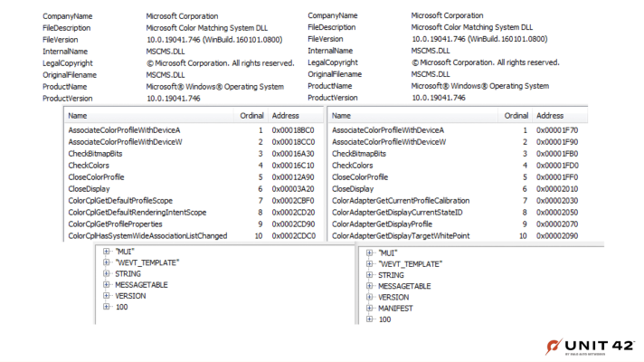Viewport: 644px width, 362px height.
Task: Expand VERSION node in right resource tree
Action: tap(369, 297)
